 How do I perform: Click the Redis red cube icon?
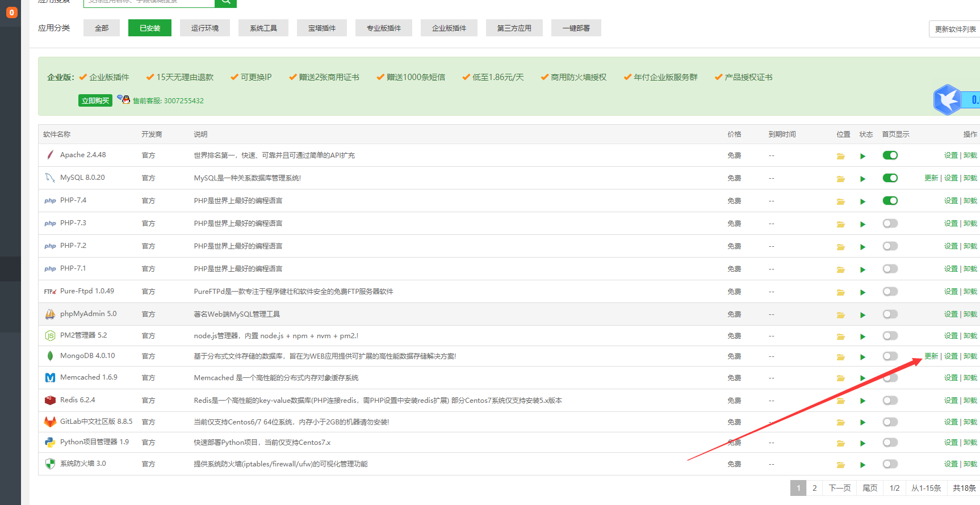click(50, 400)
